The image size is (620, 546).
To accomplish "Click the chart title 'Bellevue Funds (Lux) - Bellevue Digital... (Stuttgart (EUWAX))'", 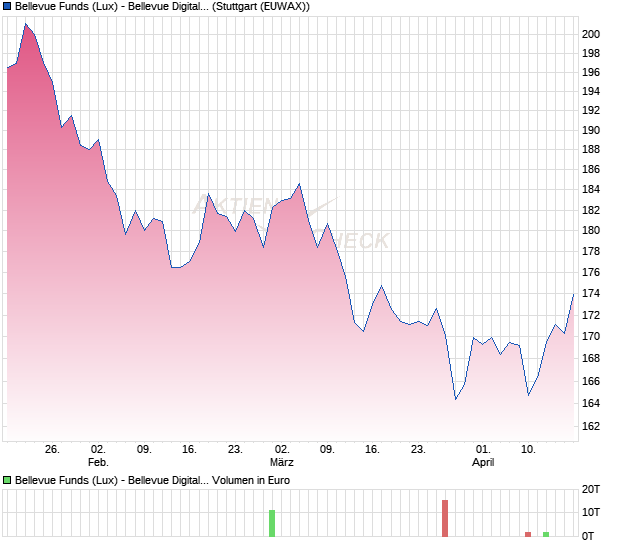I will [162, 7].
